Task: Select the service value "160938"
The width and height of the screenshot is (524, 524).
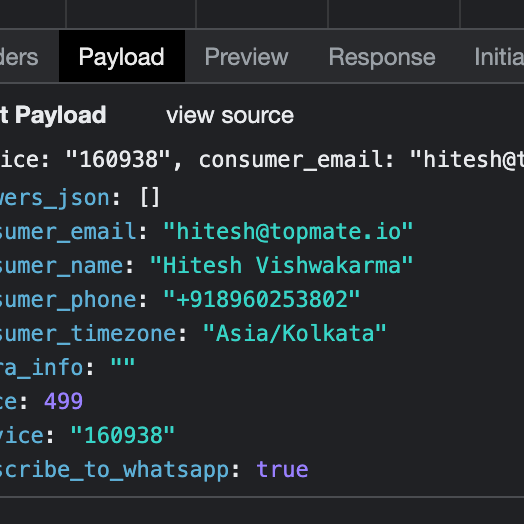Action: tap(123, 435)
